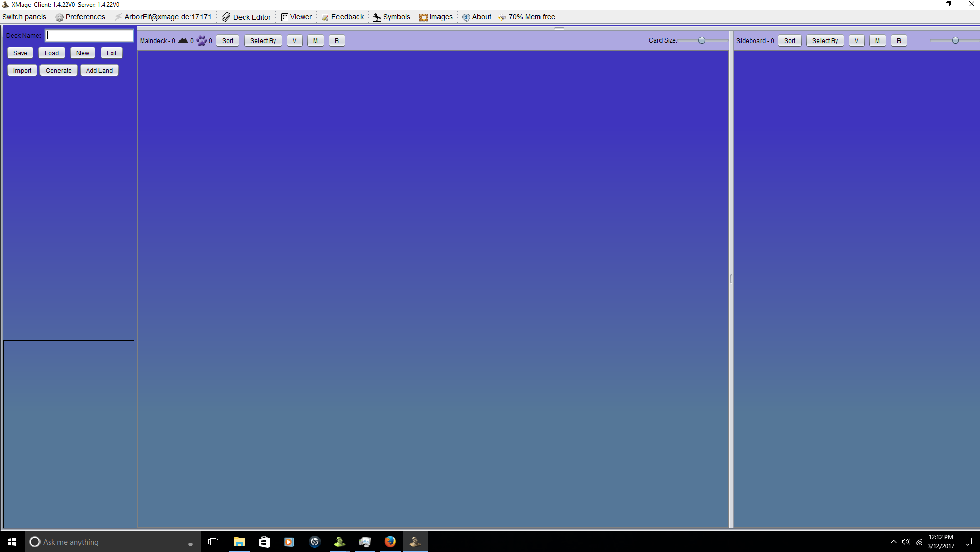Open the Symbols download option

click(x=391, y=17)
